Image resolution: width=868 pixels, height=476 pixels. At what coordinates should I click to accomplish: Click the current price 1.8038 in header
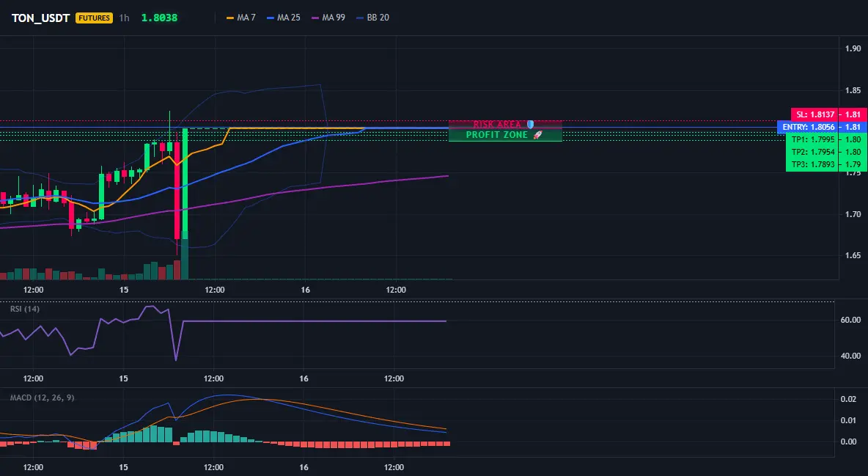[159, 18]
